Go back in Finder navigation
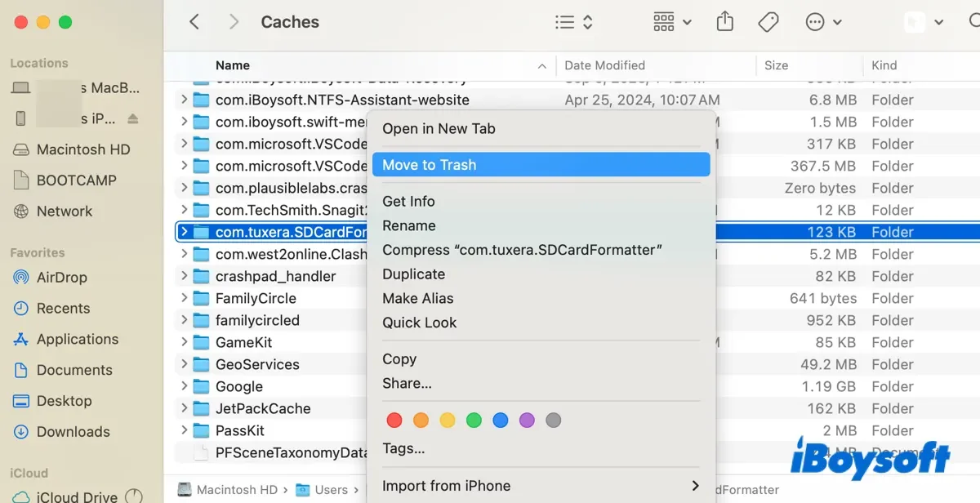The height and width of the screenshot is (503, 980). (194, 22)
